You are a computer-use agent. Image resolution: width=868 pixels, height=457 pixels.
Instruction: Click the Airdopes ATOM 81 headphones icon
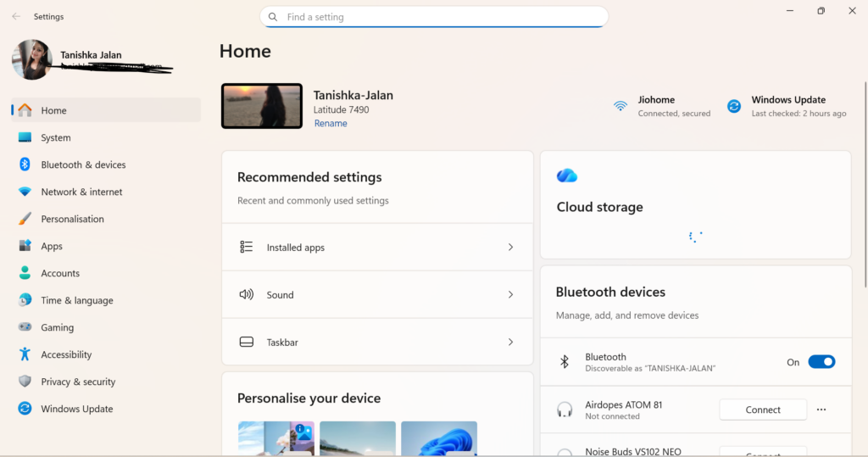pyautogui.click(x=565, y=410)
